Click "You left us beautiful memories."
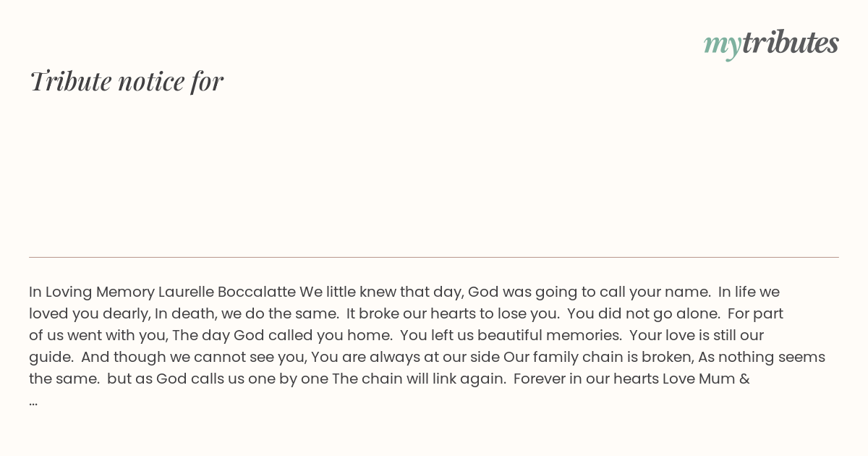Viewport: 868px width, 456px height. [x=511, y=335]
